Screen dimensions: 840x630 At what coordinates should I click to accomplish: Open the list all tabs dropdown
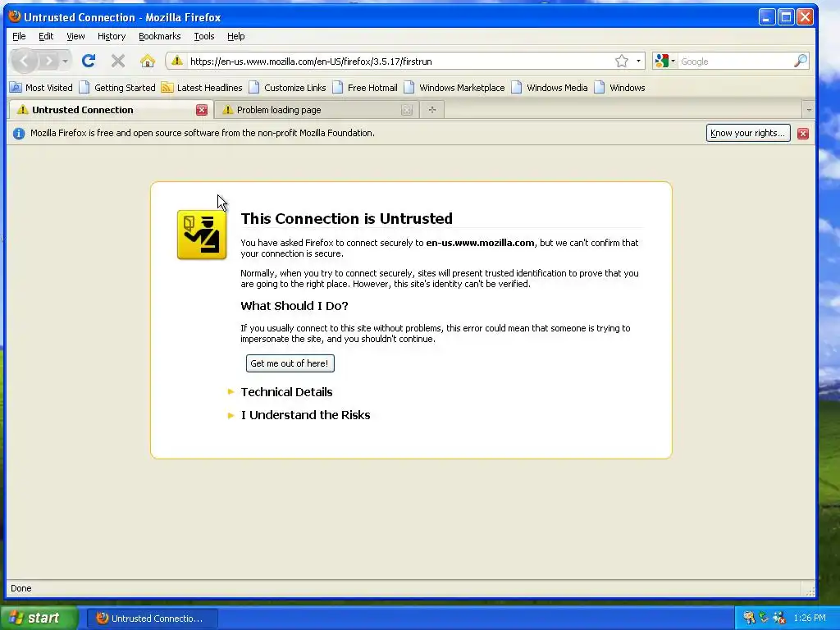(x=808, y=110)
